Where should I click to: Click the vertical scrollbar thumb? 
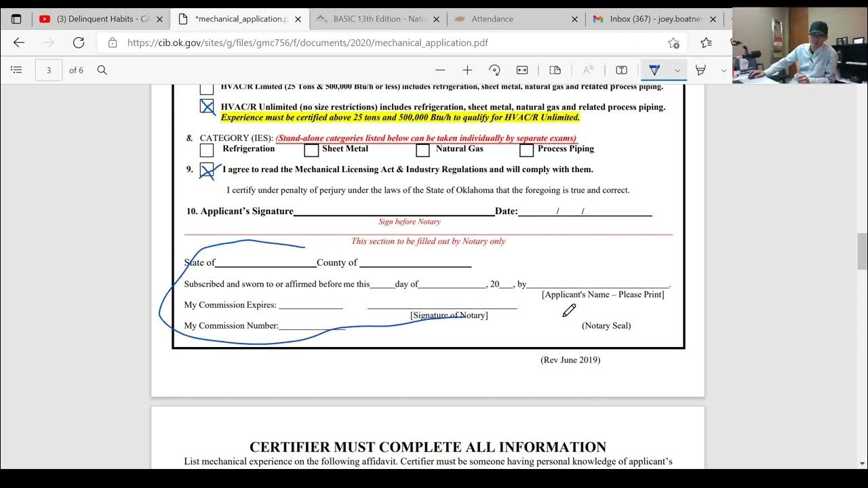[862, 251]
